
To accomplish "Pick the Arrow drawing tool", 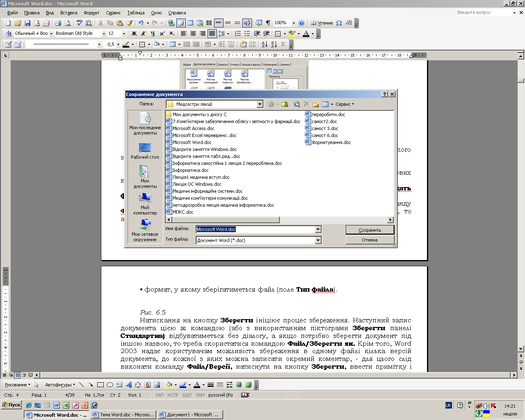I will point(91,385).
